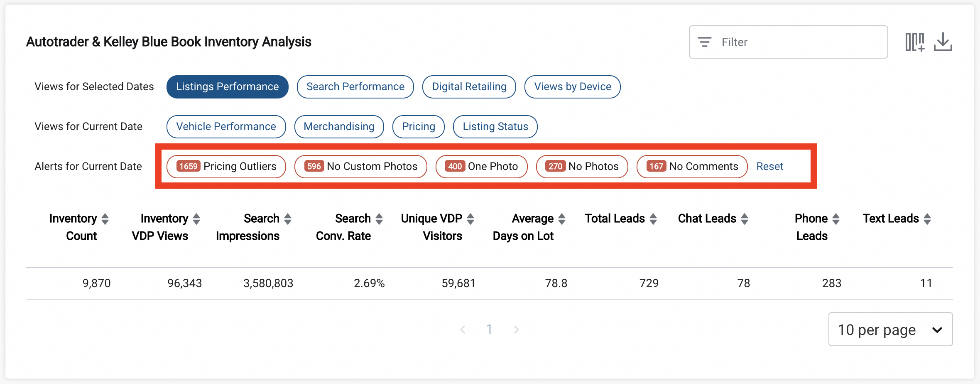This screenshot has width=980, height=384.
Task: Open the Pricing view
Action: tap(419, 127)
